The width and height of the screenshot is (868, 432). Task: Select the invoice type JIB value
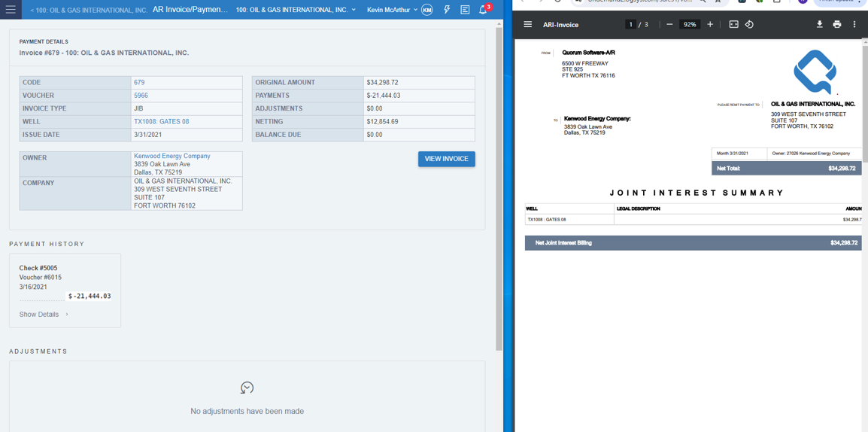139,108
